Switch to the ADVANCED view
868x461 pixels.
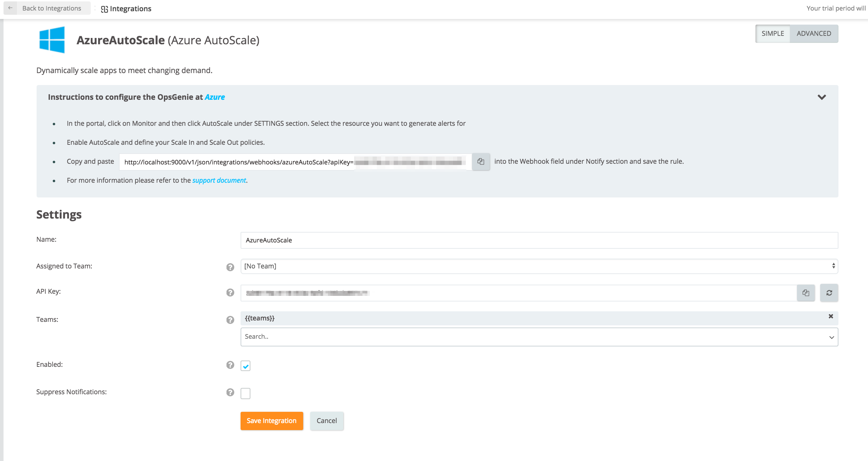814,34
